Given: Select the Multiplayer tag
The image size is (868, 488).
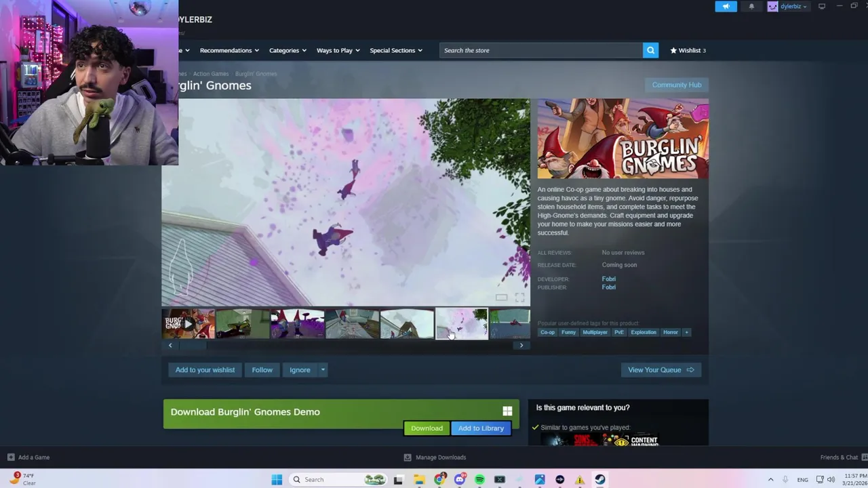Looking at the screenshot, I should tap(595, 332).
